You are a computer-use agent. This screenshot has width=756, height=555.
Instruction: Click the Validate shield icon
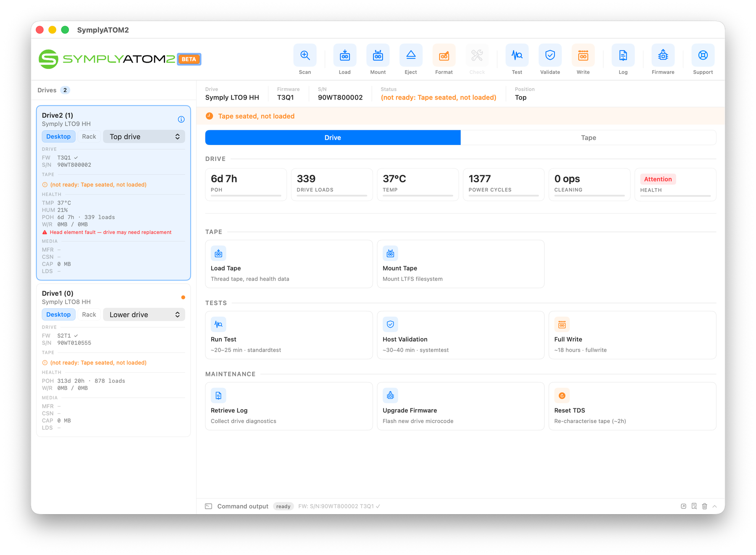pyautogui.click(x=550, y=55)
